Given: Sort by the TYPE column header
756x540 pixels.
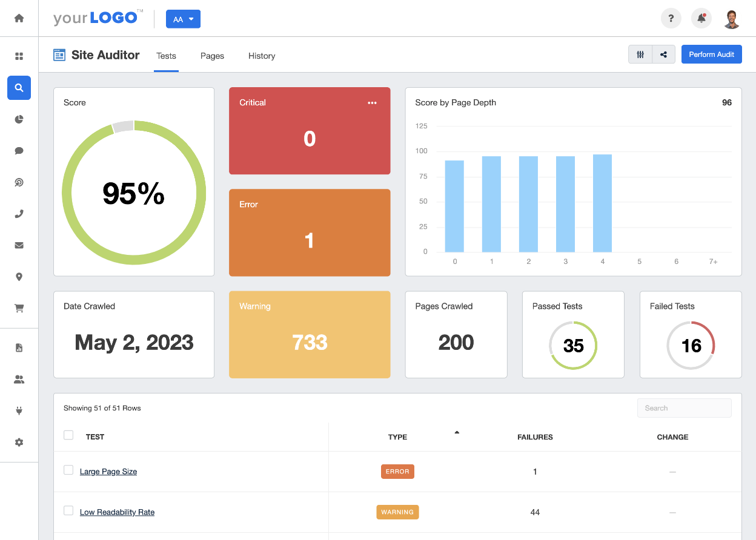Looking at the screenshot, I should (397, 437).
